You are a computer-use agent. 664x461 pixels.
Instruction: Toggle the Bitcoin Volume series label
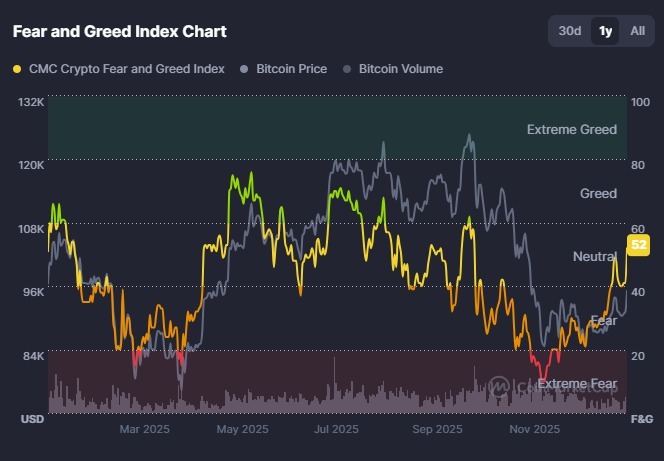click(400, 69)
